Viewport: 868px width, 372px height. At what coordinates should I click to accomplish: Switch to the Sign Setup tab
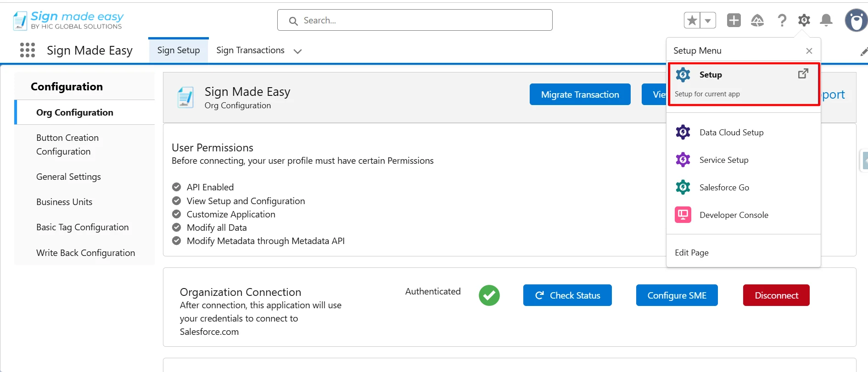click(x=179, y=50)
